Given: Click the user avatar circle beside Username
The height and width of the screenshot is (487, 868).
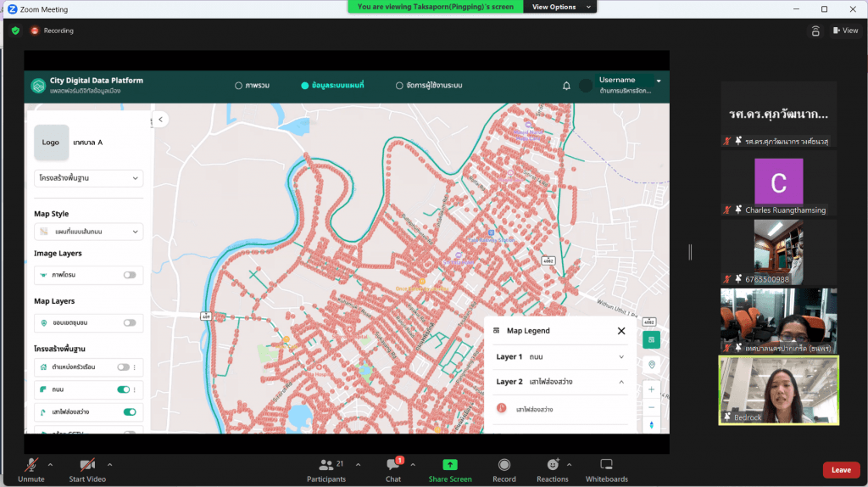Looking at the screenshot, I should click(586, 86).
